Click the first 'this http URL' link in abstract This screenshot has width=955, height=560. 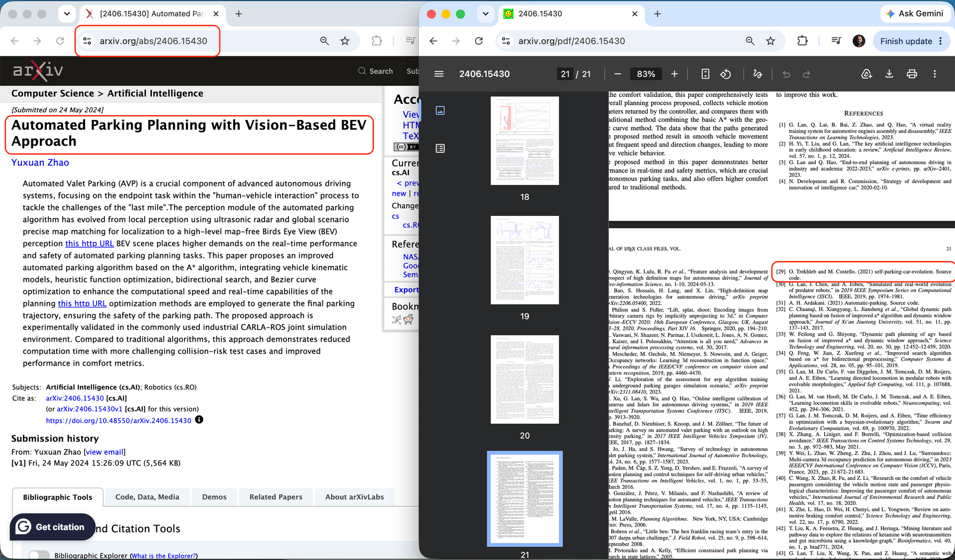(90, 244)
